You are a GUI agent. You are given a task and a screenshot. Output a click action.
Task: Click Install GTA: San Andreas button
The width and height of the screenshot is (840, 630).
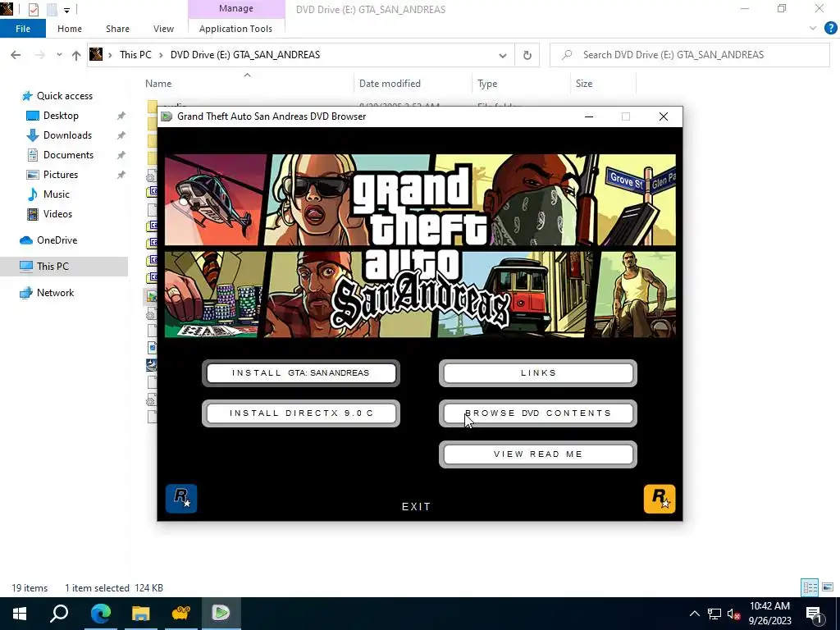[300, 373]
